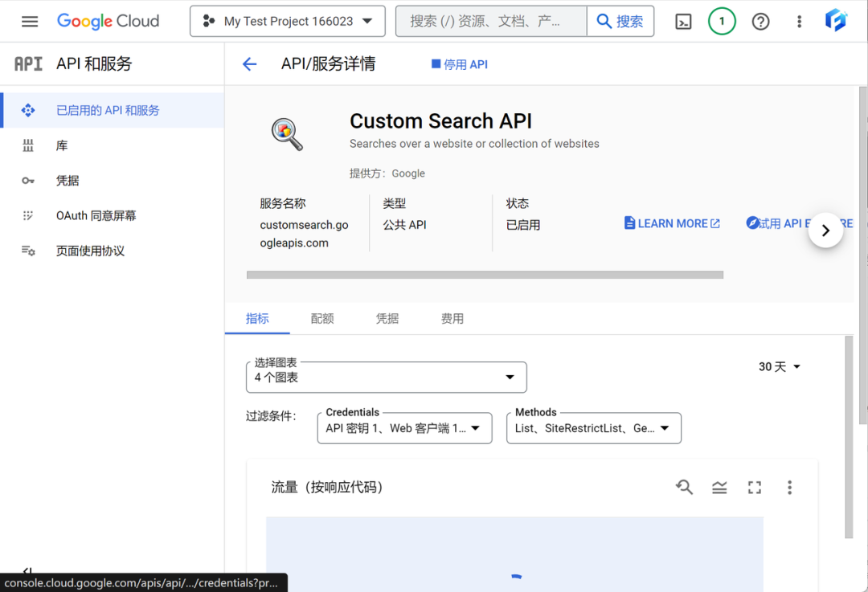This screenshot has height=592, width=868.
Task: Open more options for 流量 chart
Action: point(789,488)
